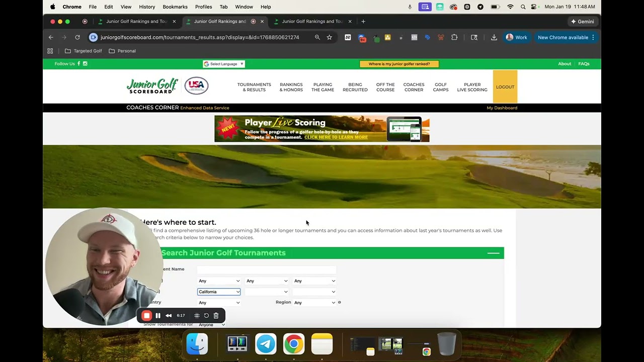Open the Control Center menu bar icon
The height and width of the screenshot is (362, 644).
point(534,7)
